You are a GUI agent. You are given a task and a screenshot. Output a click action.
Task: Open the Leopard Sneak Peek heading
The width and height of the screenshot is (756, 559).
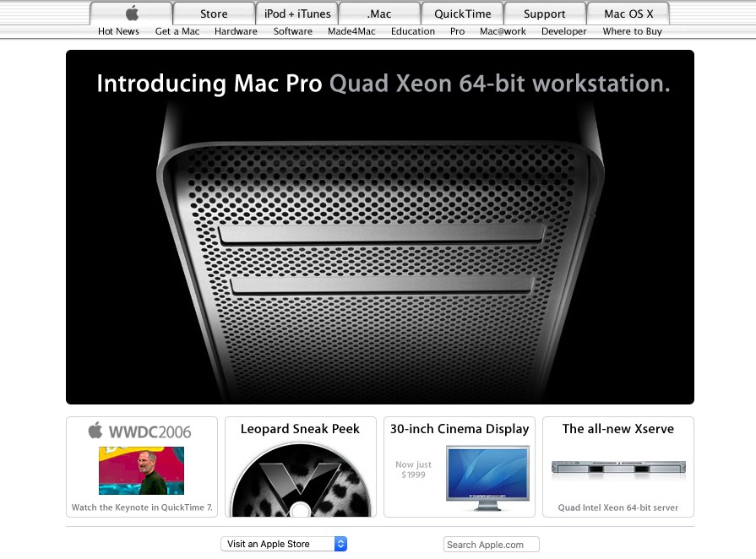300,429
